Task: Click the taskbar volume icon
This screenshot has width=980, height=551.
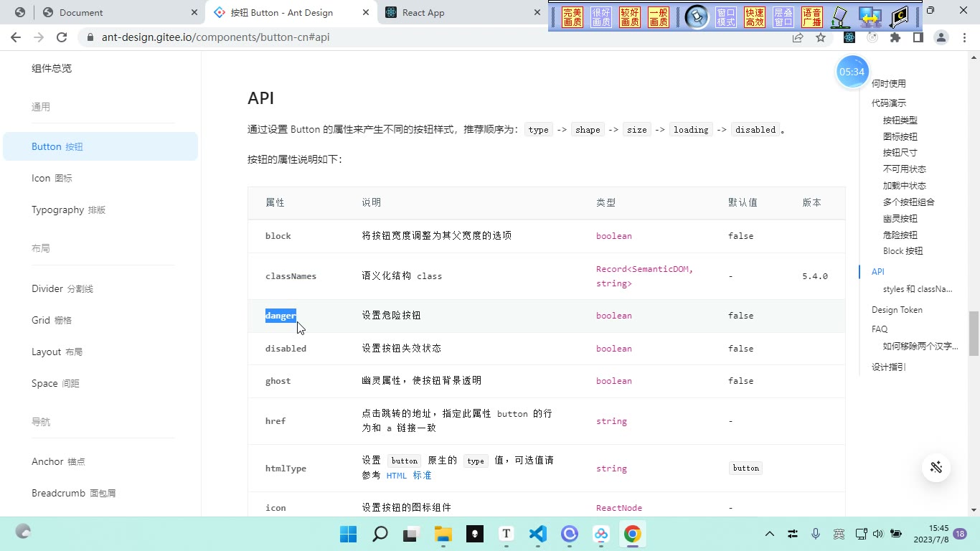Action: 878,534
